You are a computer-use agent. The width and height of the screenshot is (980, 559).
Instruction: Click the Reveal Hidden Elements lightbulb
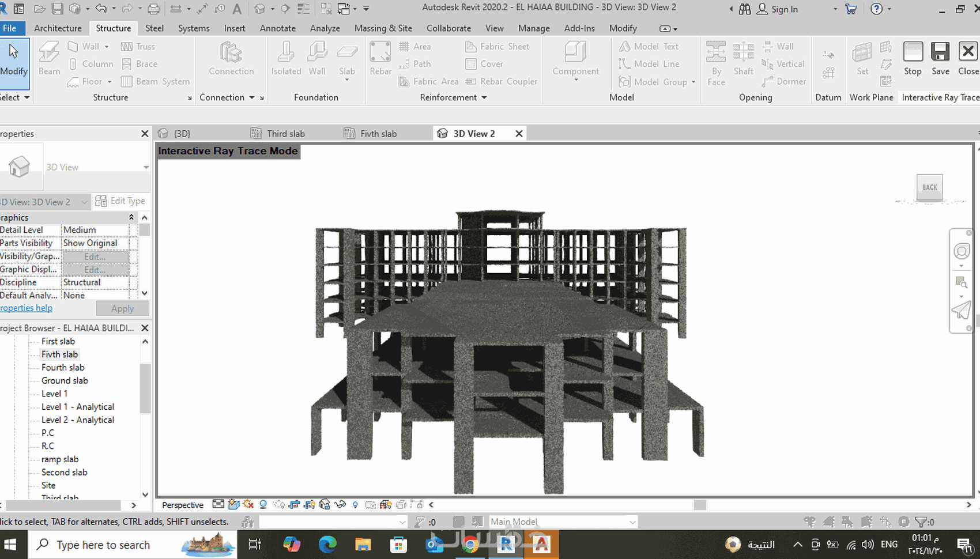[x=355, y=505]
